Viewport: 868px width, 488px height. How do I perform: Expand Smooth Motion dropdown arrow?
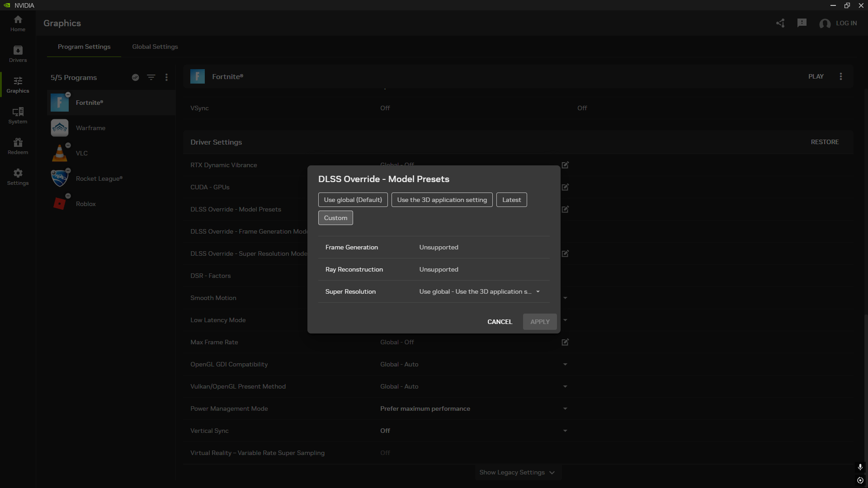point(565,298)
